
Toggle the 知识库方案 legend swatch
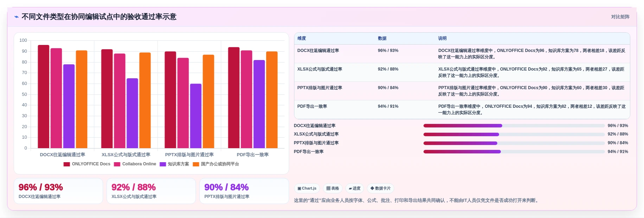click(163, 164)
